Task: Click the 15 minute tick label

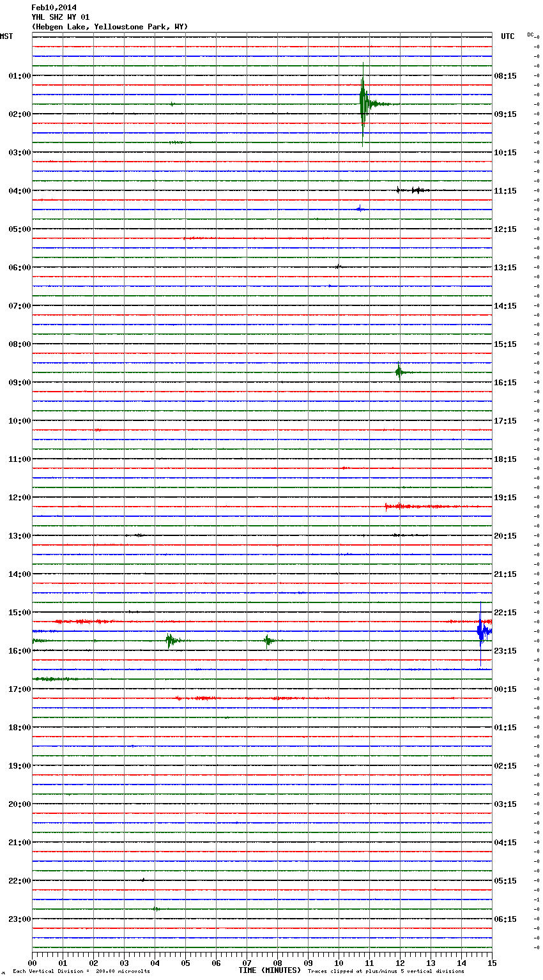Action: click(492, 963)
